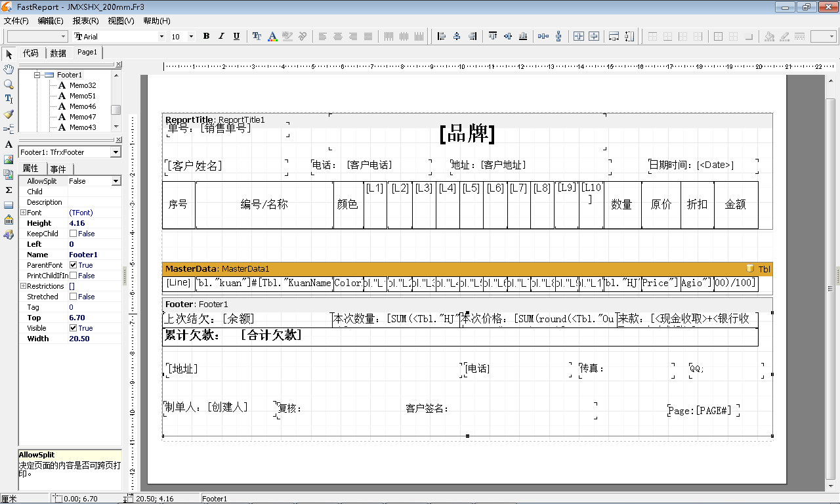Open the font color picker
Image resolution: width=840 pixels, height=504 pixels.
272,37
